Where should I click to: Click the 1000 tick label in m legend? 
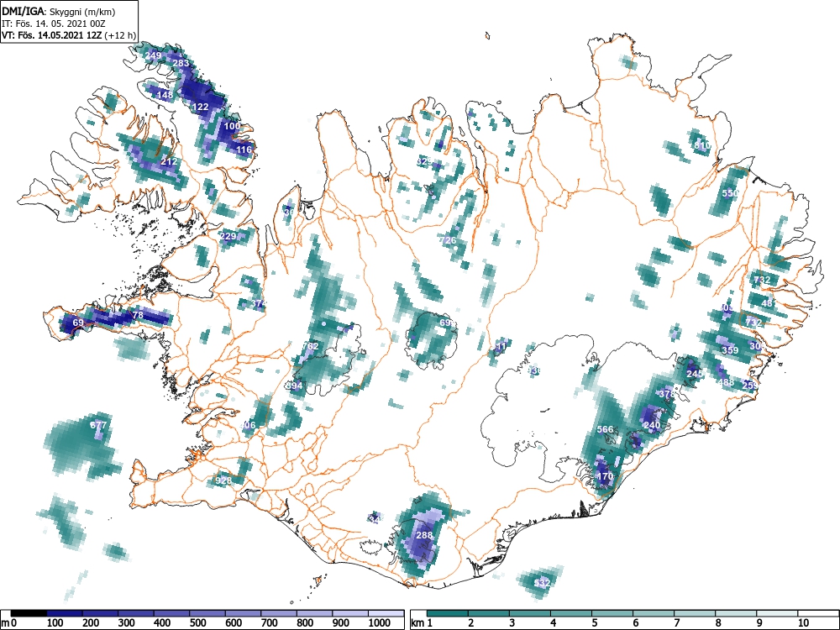380,623
